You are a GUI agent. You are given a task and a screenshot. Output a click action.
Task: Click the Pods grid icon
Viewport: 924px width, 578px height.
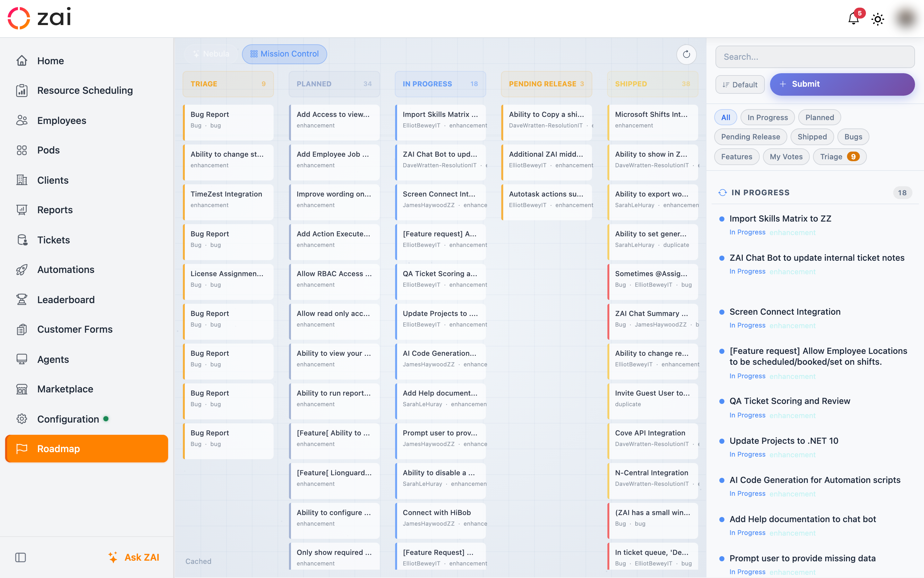click(x=22, y=150)
